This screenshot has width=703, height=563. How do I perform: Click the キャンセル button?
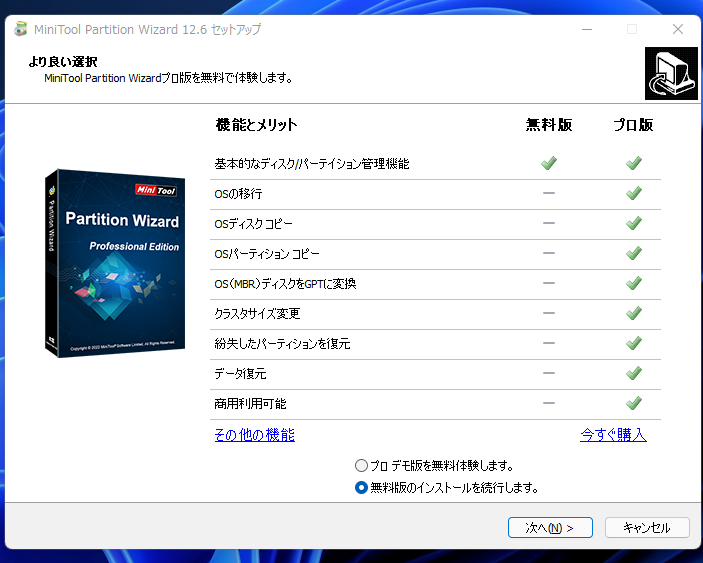point(647,528)
